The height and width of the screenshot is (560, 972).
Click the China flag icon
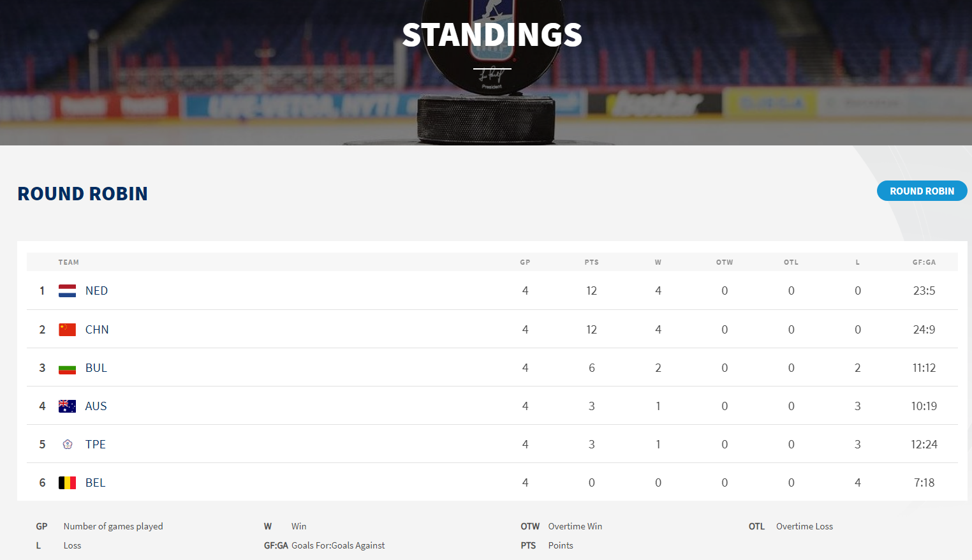click(67, 330)
